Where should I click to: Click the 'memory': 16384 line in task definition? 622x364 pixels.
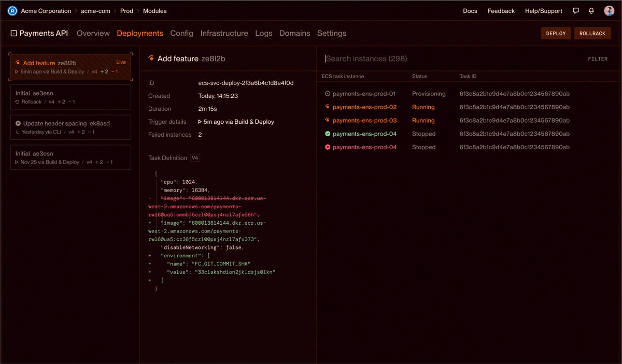pyautogui.click(x=185, y=190)
